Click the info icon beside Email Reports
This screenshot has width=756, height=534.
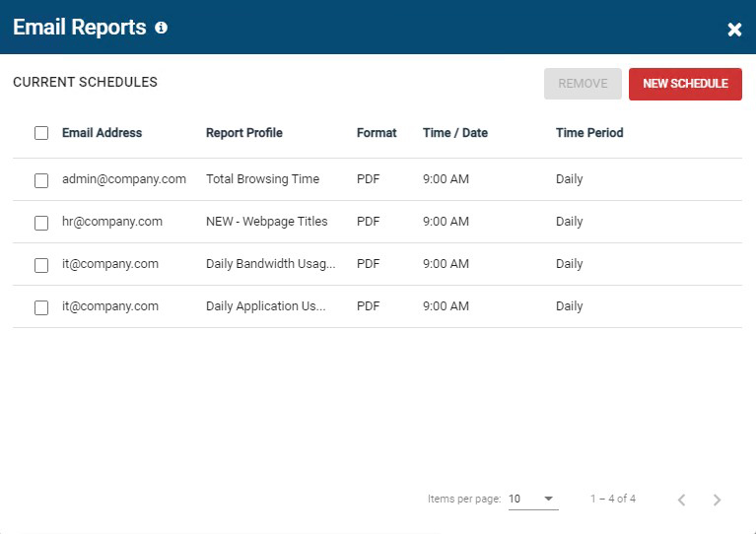161,28
